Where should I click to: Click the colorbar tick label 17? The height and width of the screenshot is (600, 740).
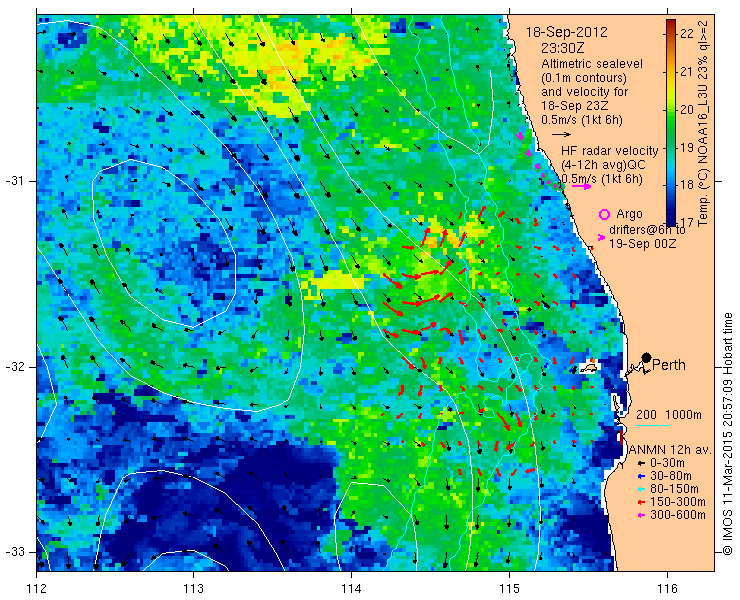pyautogui.click(x=687, y=221)
